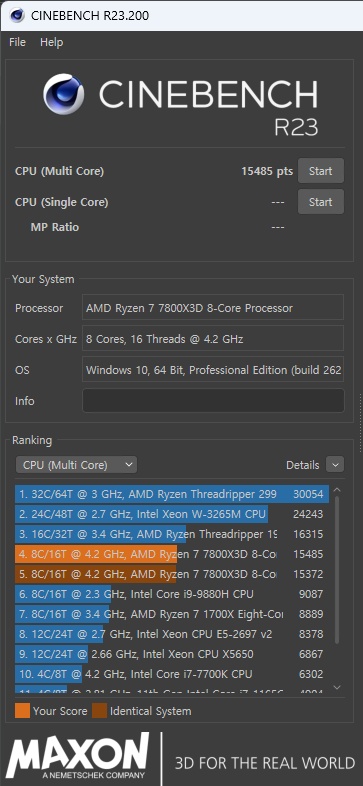Viewport: 363px width, 786px height.
Task: Click the brown Identical System legend swatch
Action: pos(99,711)
